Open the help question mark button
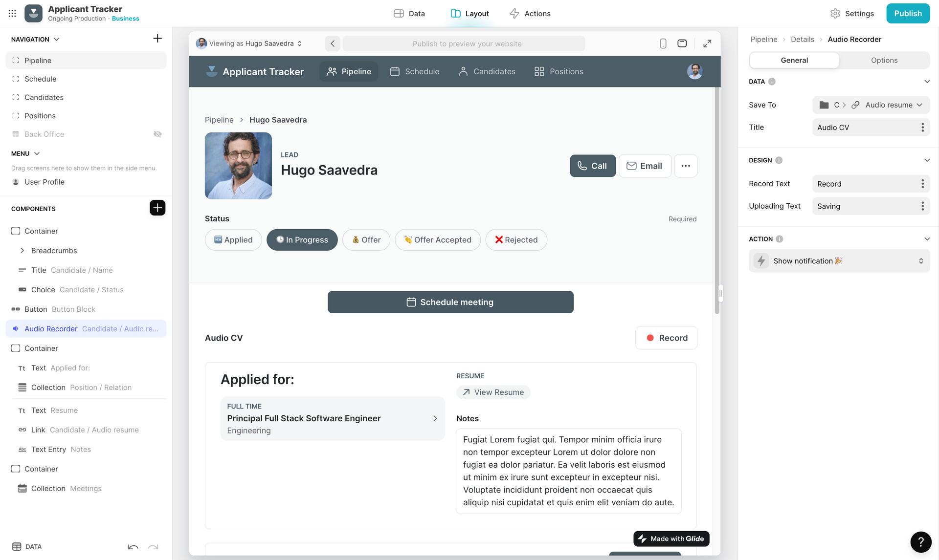The width and height of the screenshot is (939, 560). point(920,541)
